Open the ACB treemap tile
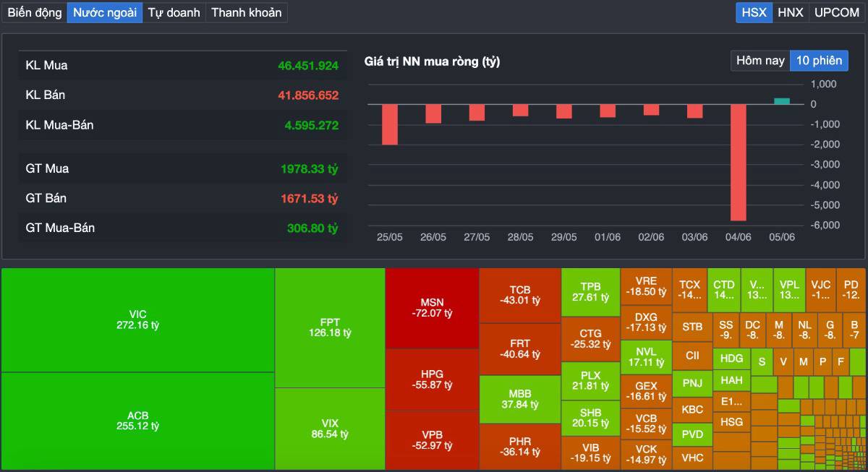This screenshot has width=868, height=472. pyautogui.click(x=137, y=421)
